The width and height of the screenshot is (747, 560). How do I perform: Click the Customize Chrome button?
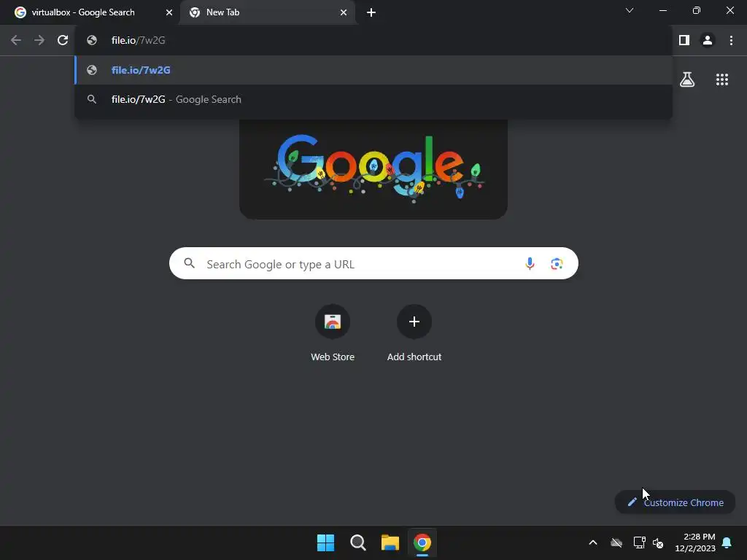675,502
